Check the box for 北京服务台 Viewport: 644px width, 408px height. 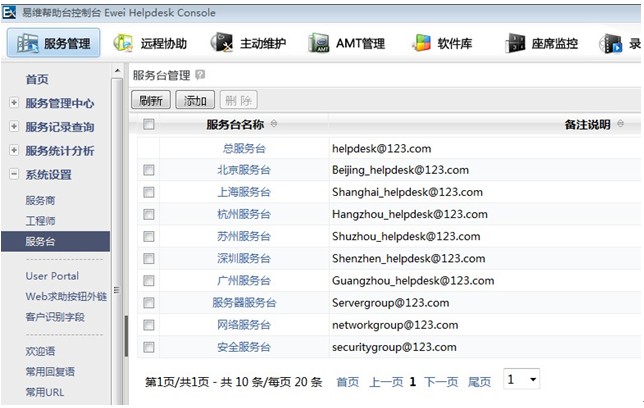[149, 170]
